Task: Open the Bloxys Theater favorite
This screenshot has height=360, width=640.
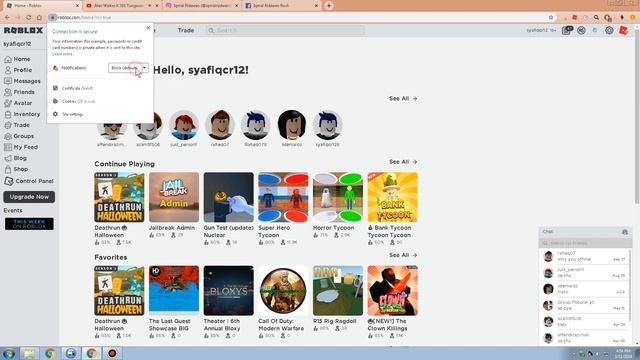Action: [229, 291]
